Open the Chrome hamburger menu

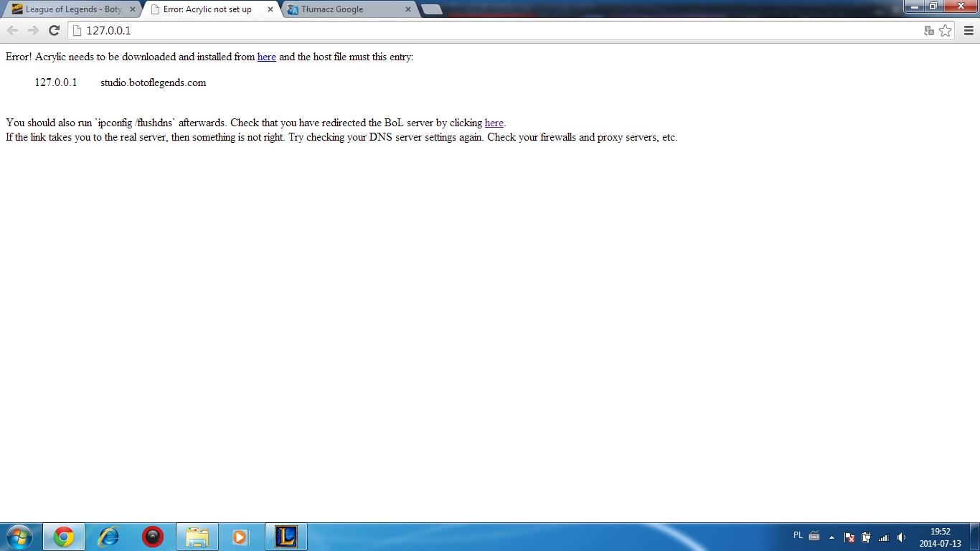click(969, 30)
